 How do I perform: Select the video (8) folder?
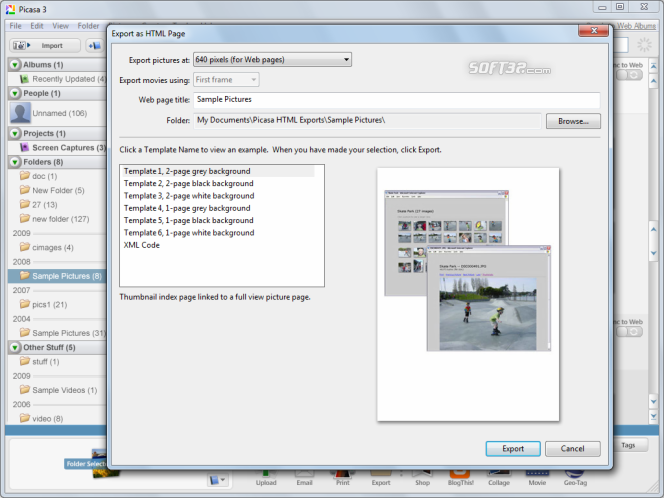[x=42, y=419]
